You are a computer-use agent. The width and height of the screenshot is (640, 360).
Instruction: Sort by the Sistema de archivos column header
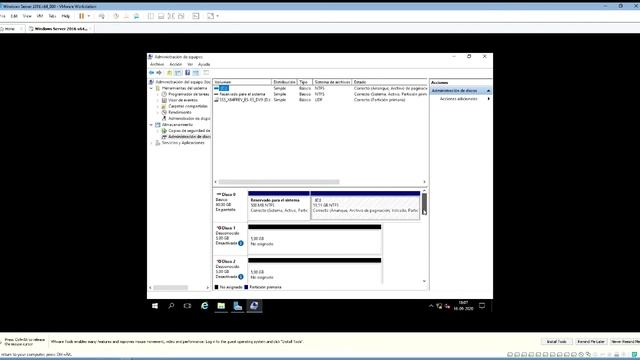tap(332, 82)
